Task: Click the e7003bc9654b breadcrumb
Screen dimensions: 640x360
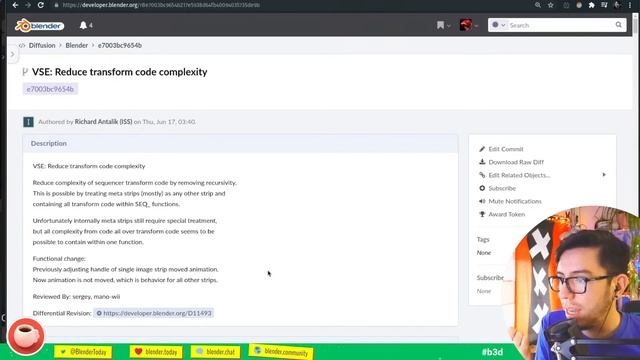Action: click(120, 45)
